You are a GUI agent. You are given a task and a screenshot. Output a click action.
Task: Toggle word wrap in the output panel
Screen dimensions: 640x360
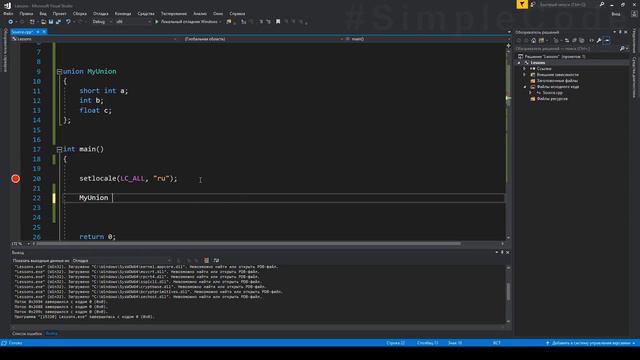point(216,260)
